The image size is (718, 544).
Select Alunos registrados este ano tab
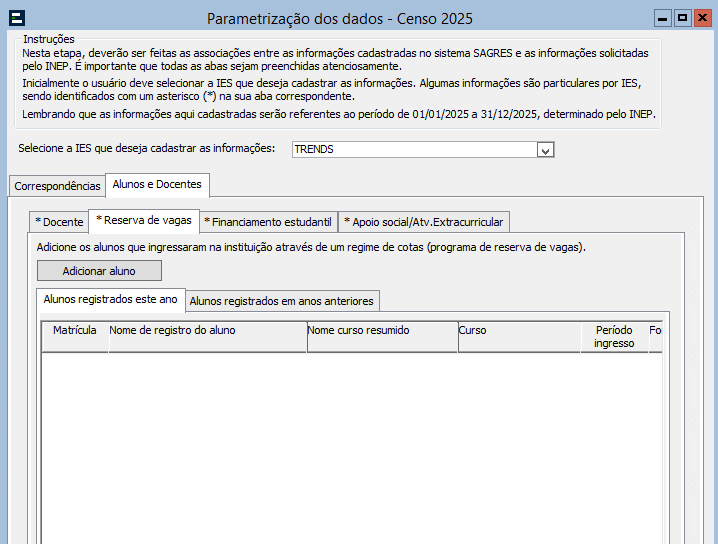click(x=110, y=299)
